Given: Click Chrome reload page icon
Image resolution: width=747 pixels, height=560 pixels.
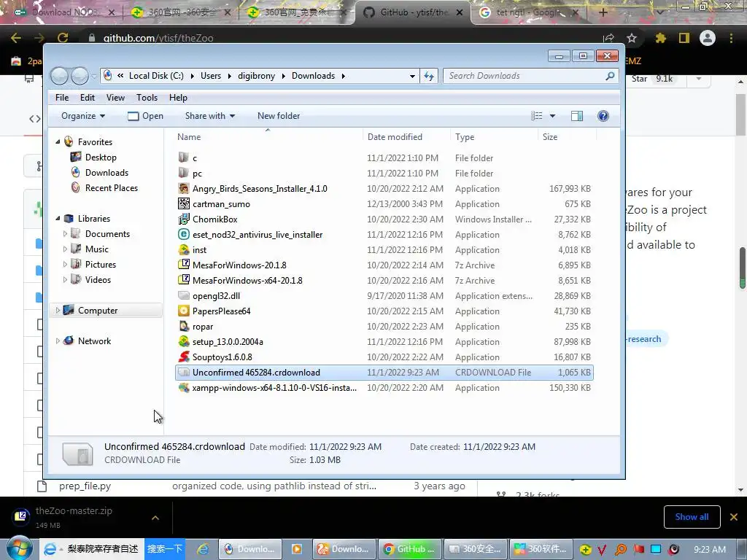Looking at the screenshot, I should click(x=63, y=38).
